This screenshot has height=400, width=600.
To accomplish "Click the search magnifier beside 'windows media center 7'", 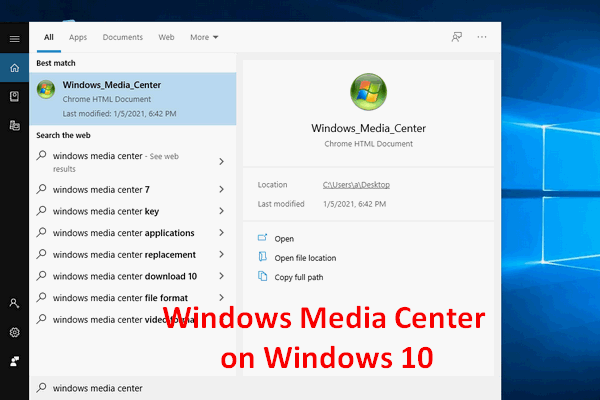I will (x=41, y=189).
